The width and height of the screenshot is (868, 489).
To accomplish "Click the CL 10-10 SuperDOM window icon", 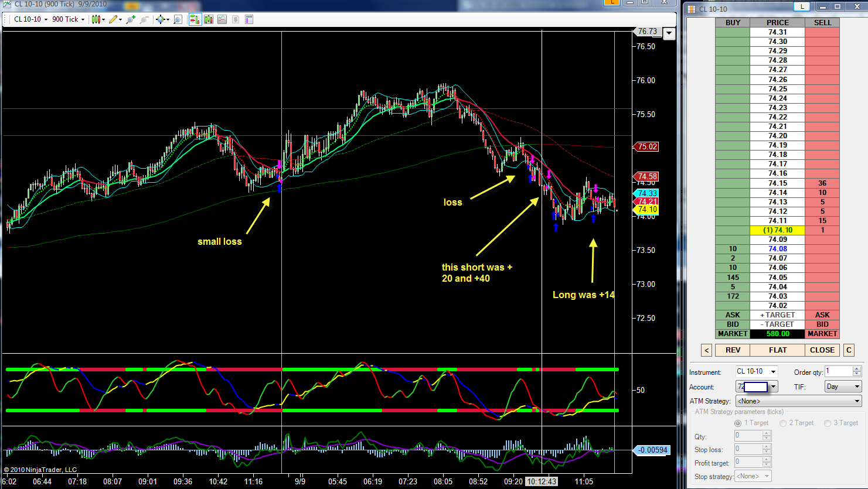I will (x=692, y=9).
